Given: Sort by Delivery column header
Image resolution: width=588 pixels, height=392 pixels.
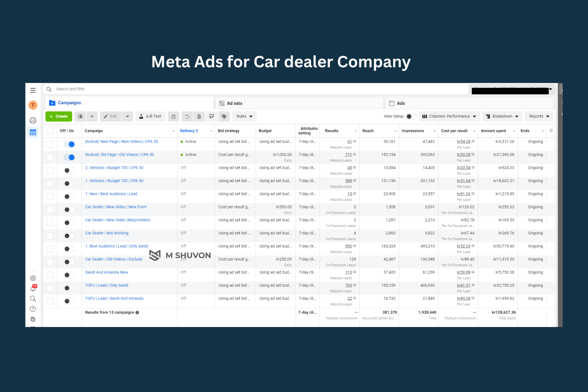Looking at the screenshot, I should pos(189,131).
